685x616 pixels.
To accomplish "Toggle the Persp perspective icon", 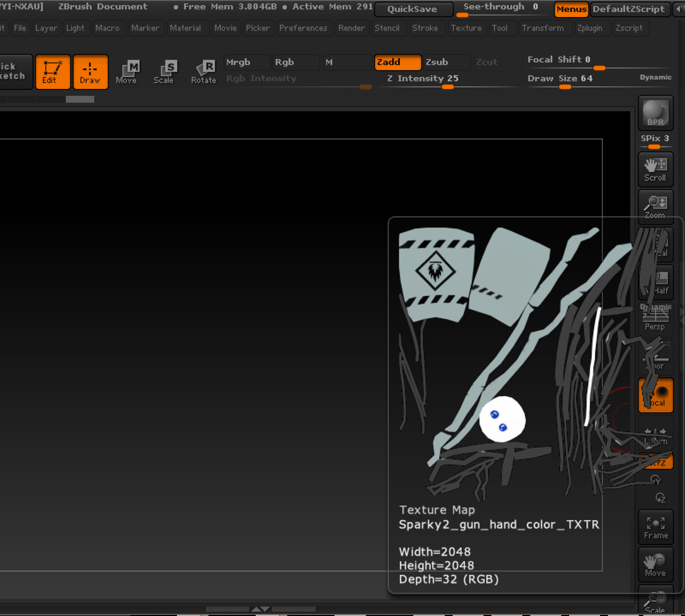I will tap(655, 318).
